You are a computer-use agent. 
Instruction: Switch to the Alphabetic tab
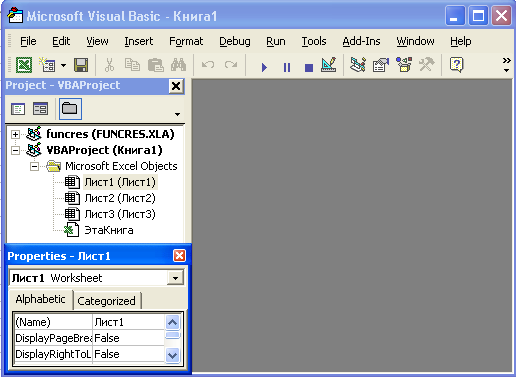pyautogui.click(x=40, y=299)
